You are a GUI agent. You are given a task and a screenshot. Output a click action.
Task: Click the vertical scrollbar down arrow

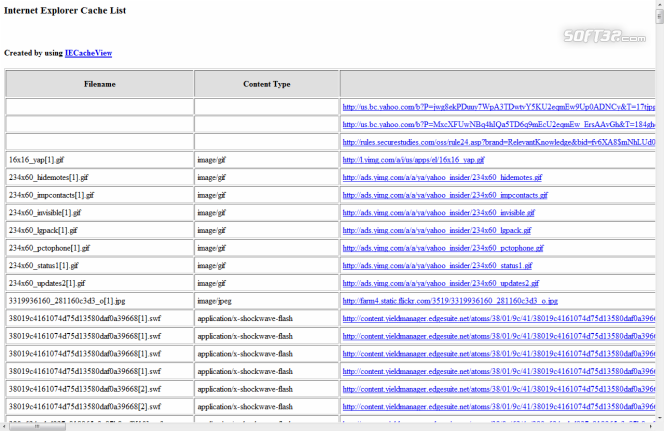pyautogui.click(x=659, y=418)
